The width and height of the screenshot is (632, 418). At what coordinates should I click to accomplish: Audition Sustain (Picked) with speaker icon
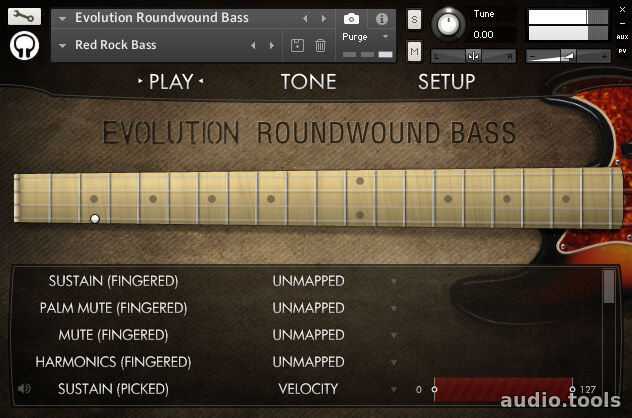[24, 389]
